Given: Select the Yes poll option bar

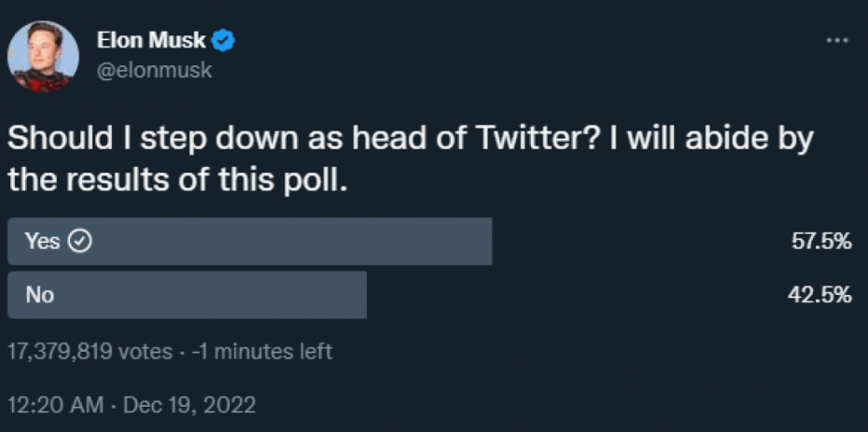Looking at the screenshot, I should click(249, 241).
